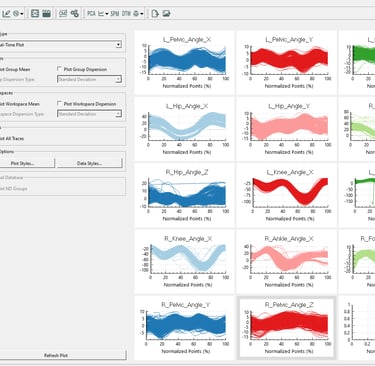Select the R_Pelvic_Angle_Z plot
375x366 pixels.
tap(287, 328)
